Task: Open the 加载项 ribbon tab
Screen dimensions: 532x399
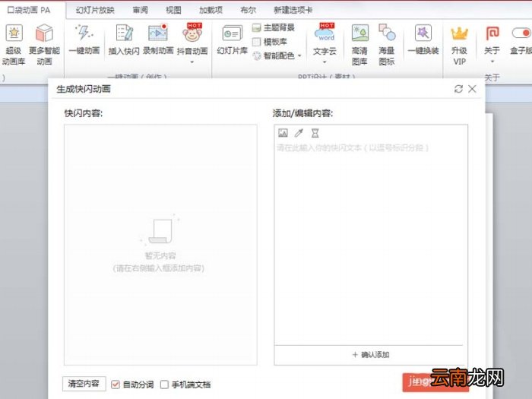Action: pos(211,10)
